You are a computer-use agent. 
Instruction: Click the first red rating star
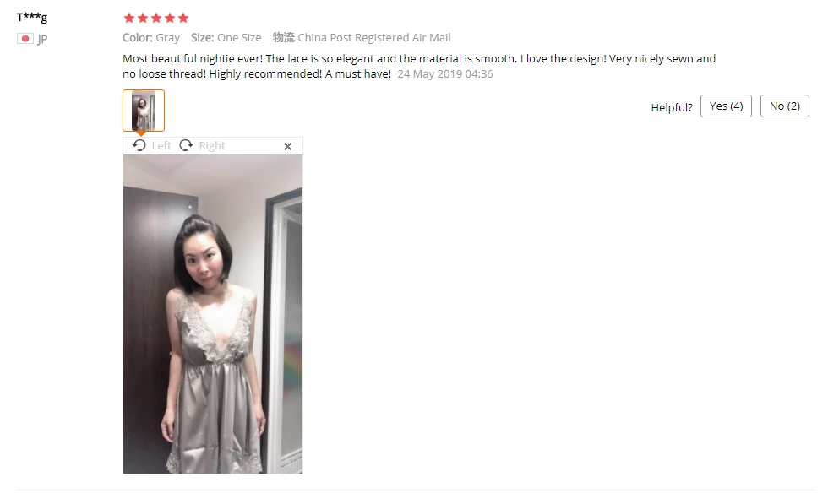point(128,19)
